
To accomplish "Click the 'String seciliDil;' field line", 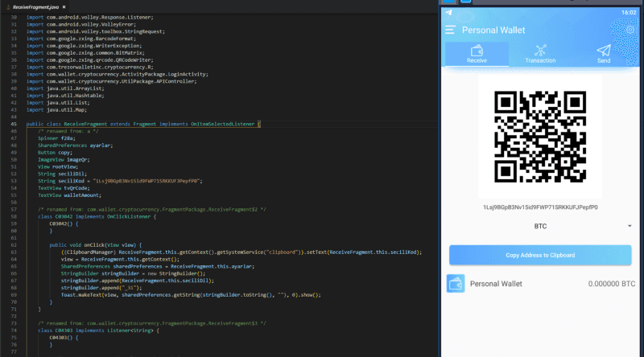I will 63,174.
